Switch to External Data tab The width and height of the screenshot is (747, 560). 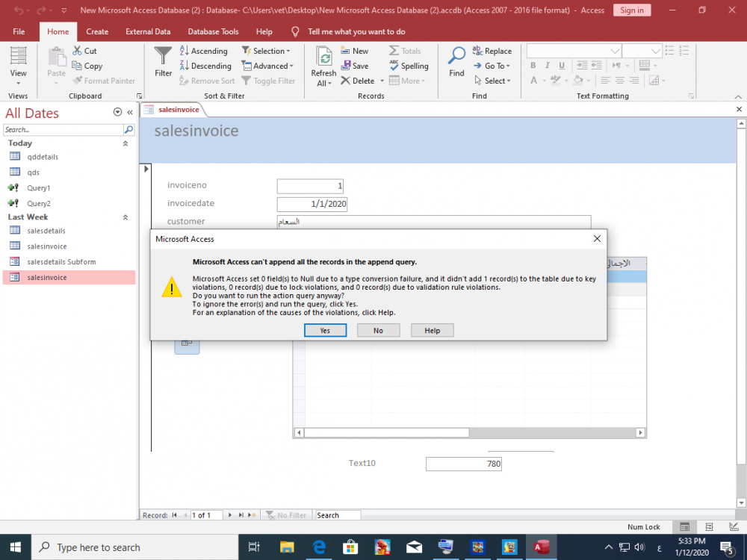click(148, 31)
